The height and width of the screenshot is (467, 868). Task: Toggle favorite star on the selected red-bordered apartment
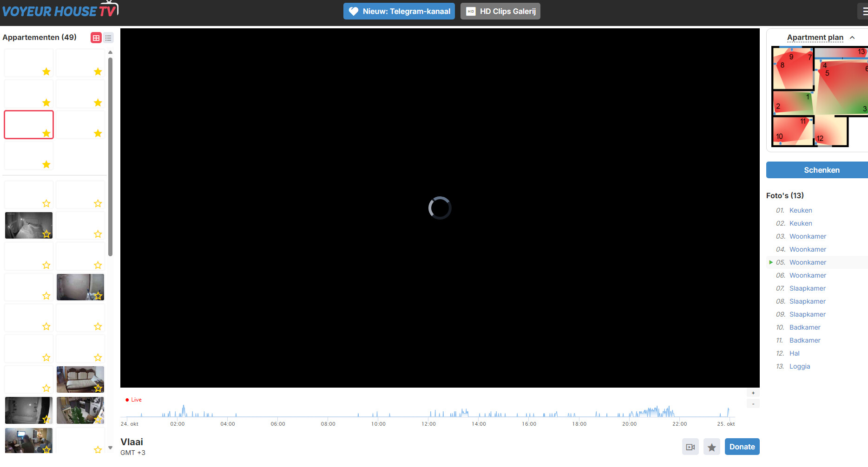click(x=46, y=134)
